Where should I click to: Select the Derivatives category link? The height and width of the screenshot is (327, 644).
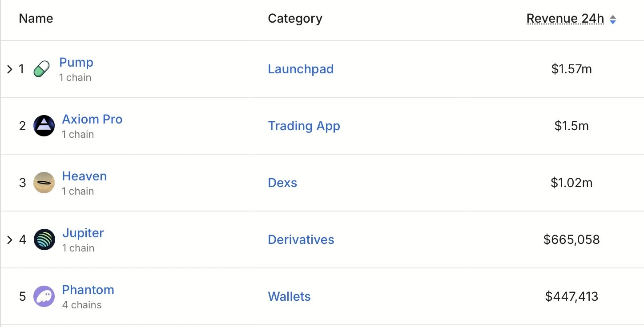[x=301, y=240]
